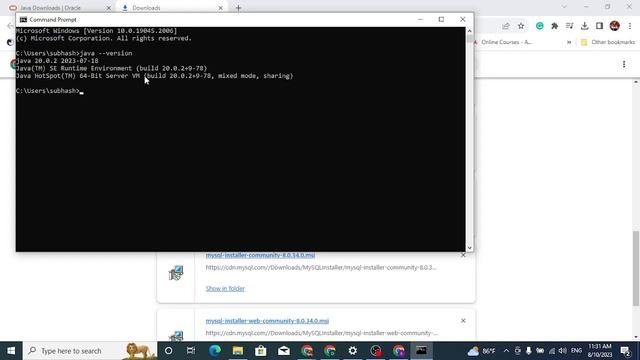Open the Chrome media control icon
This screenshot has height=360, width=640.
(x=569, y=26)
